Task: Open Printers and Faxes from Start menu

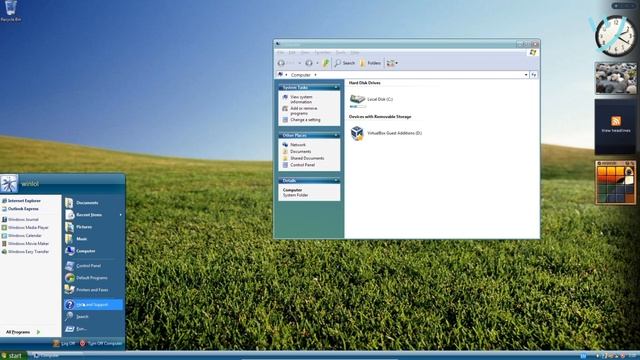Action: [93, 290]
